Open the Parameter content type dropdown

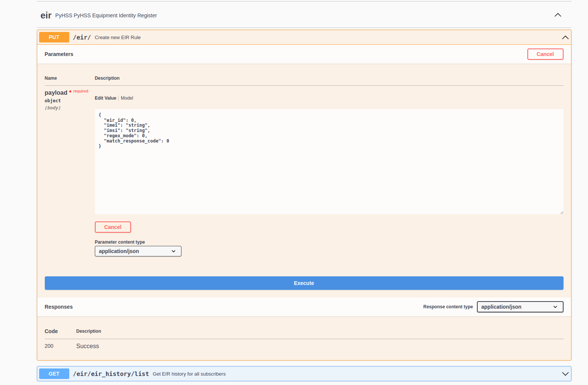[138, 251]
